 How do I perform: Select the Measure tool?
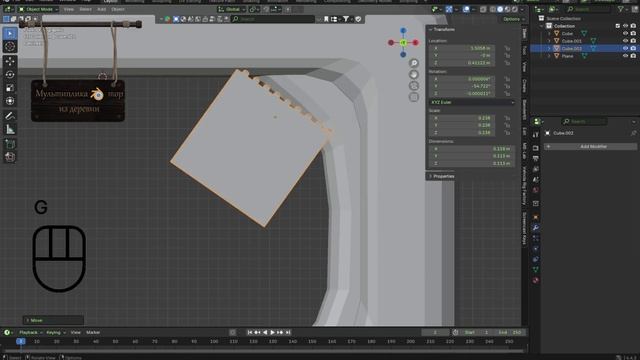tap(10, 129)
